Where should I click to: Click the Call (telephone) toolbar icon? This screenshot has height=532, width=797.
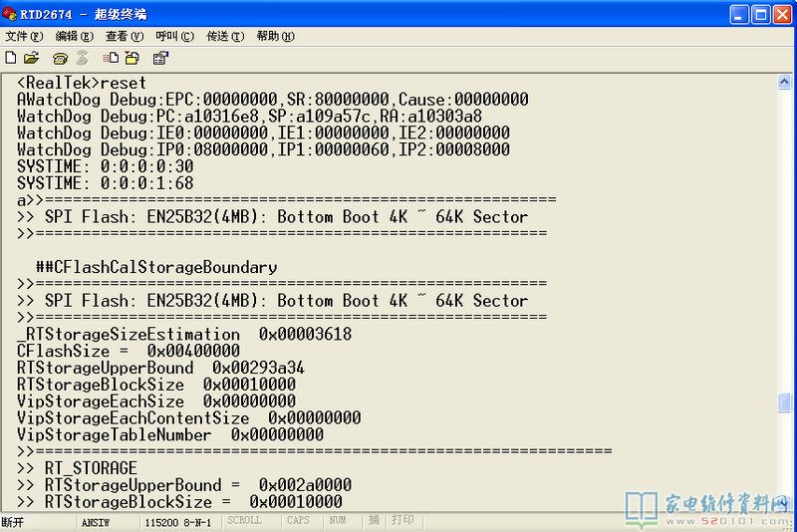[60, 59]
